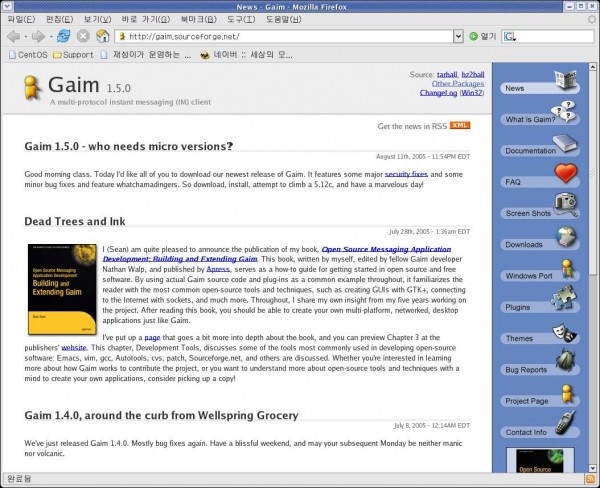Click the Firefox throbber activity icon
The image size is (600, 488).
(592, 19)
